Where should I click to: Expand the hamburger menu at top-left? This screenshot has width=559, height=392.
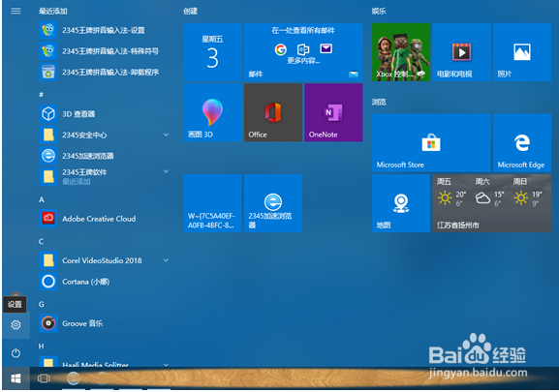click(x=16, y=11)
